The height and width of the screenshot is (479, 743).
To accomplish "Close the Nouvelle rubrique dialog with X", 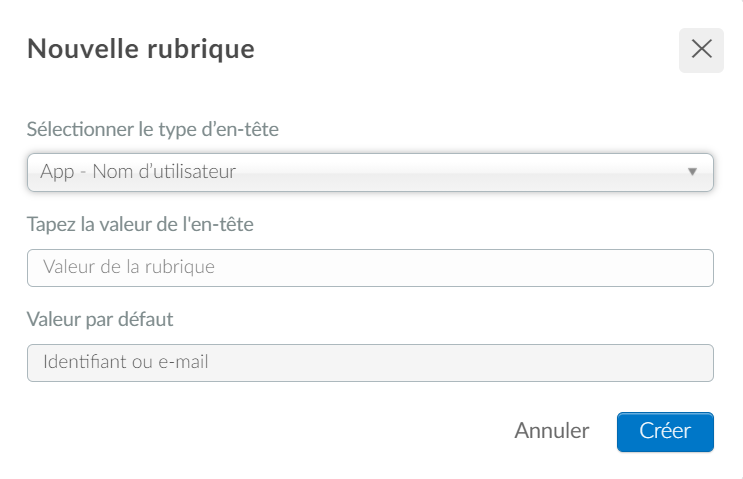I will pos(701,50).
